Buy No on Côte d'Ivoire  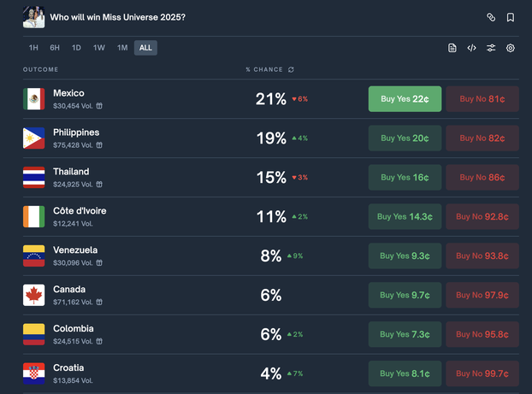[x=482, y=217]
